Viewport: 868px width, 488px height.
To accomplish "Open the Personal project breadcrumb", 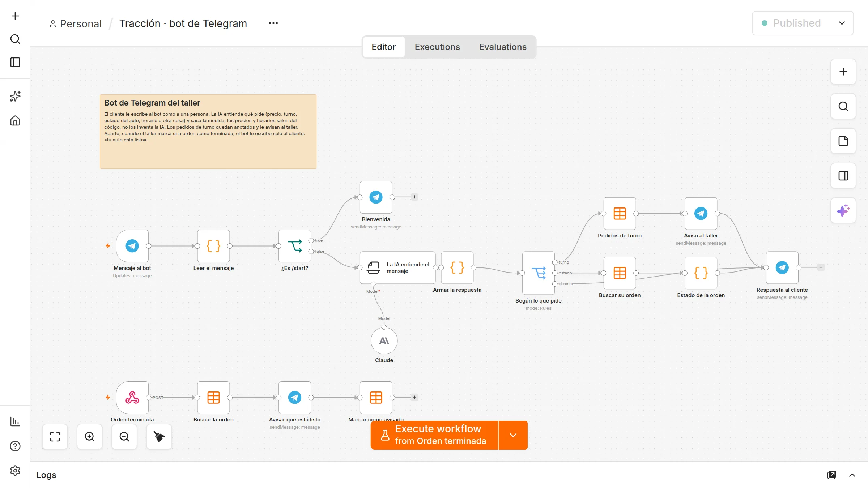I will tap(76, 24).
